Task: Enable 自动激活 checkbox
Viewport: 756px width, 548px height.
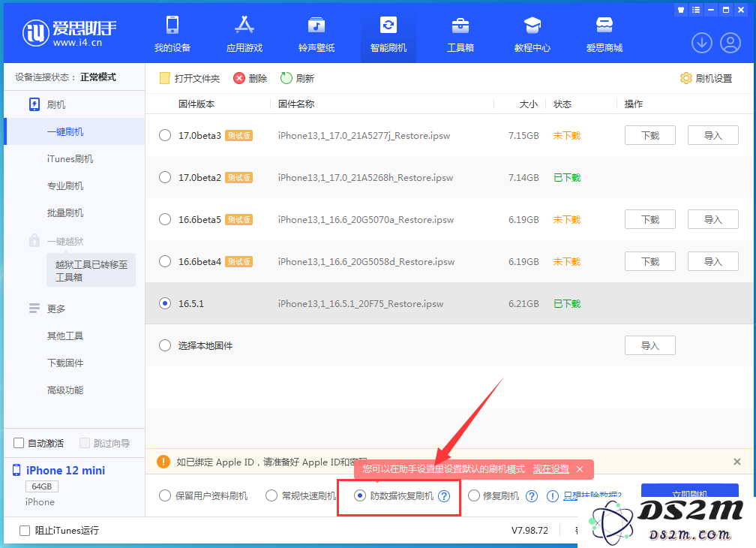Action: [19, 443]
